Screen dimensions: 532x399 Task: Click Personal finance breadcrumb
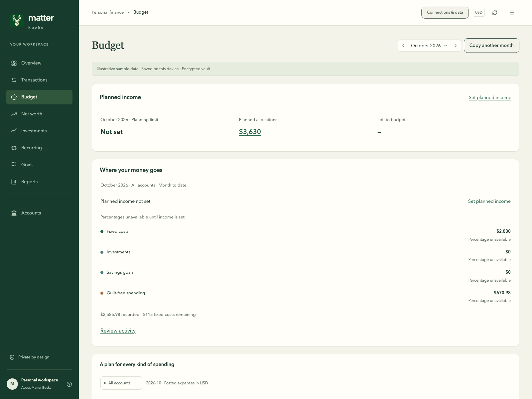[x=108, y=12]
